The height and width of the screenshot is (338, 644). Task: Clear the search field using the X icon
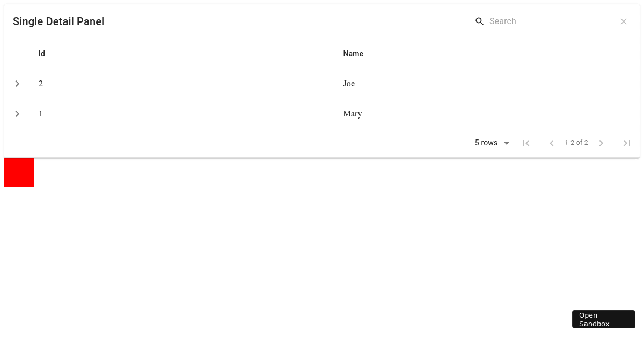tap(624, 21)
